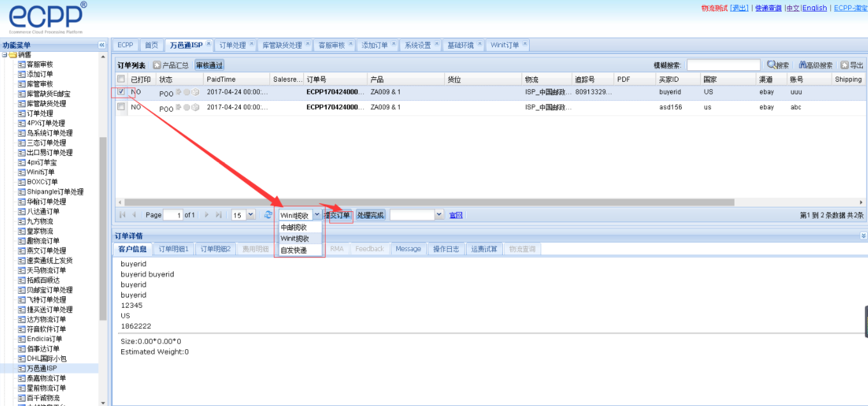
Task: Click the 模糊搜索 search input field
Action: [x=723, y=65]
